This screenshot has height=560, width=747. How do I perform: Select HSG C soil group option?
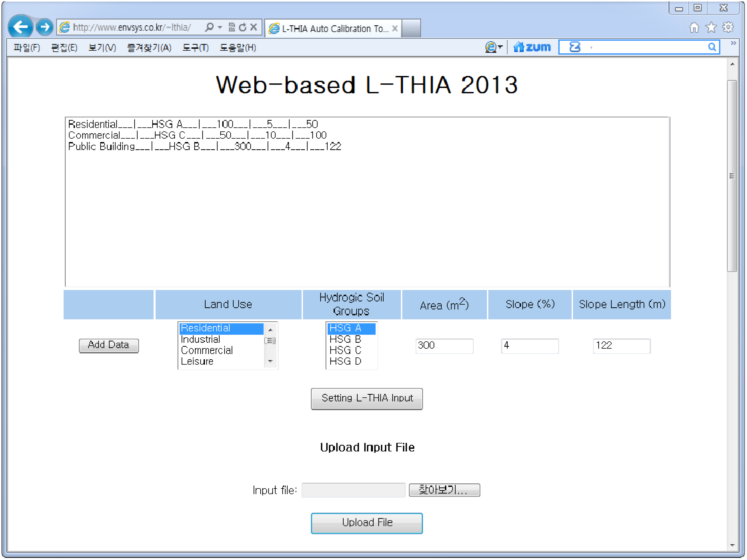tap(345, 350)
